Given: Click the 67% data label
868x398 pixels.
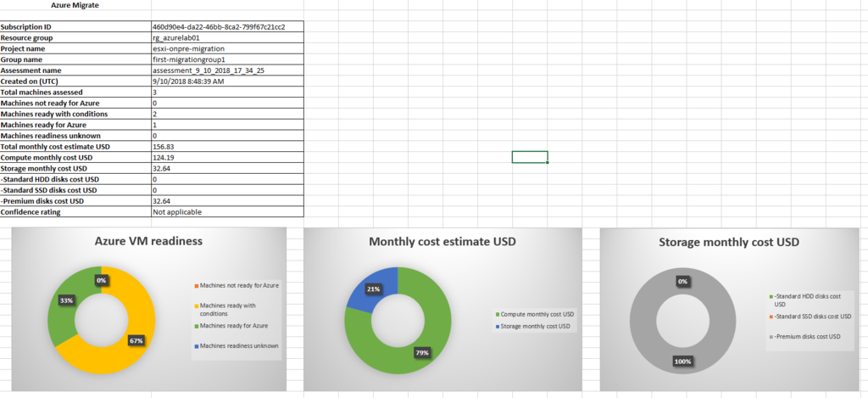Looking at the screenshot, I should [x=137, y=341].
